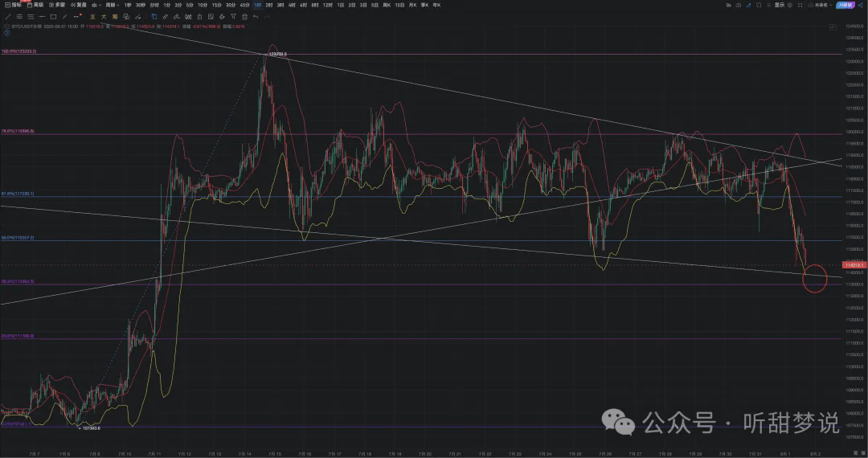
Task: Collapse the BTC/USDT legend toggle
Action: coord(6,26)
